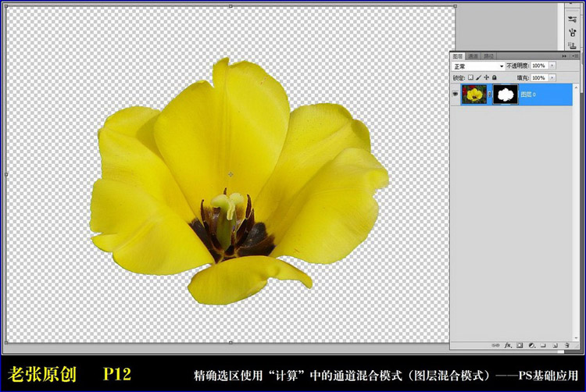The height and width of the screenshot is (392, 586).
Task: Toggle visibility eye of layer 图层 0
Action: tap(456, 94)
